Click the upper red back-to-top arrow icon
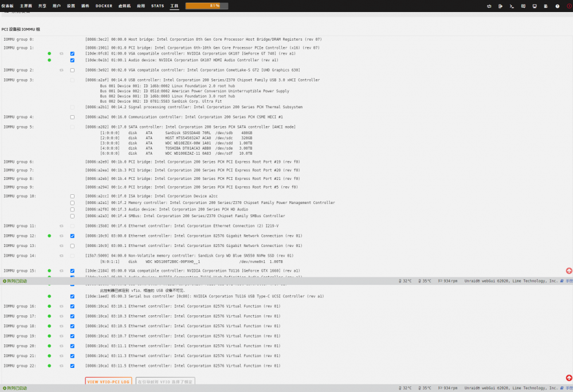 click(569, 271)
